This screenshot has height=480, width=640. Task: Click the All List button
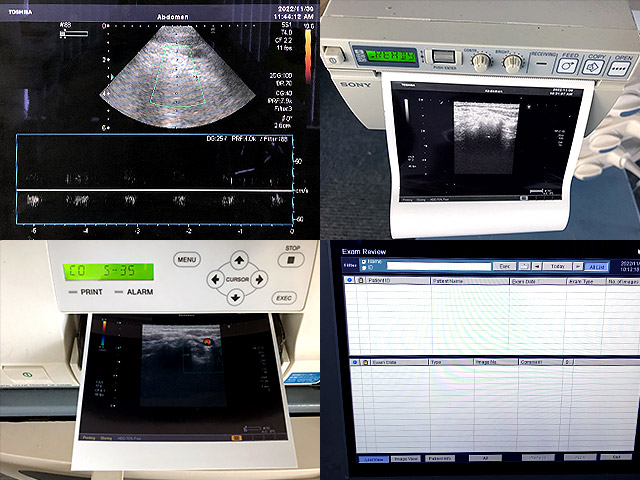point(597,267)
